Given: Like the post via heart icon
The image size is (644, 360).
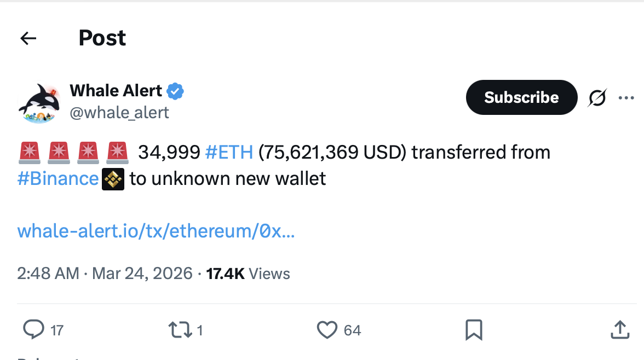Looking at the screenshot, I should coord(327,330).
